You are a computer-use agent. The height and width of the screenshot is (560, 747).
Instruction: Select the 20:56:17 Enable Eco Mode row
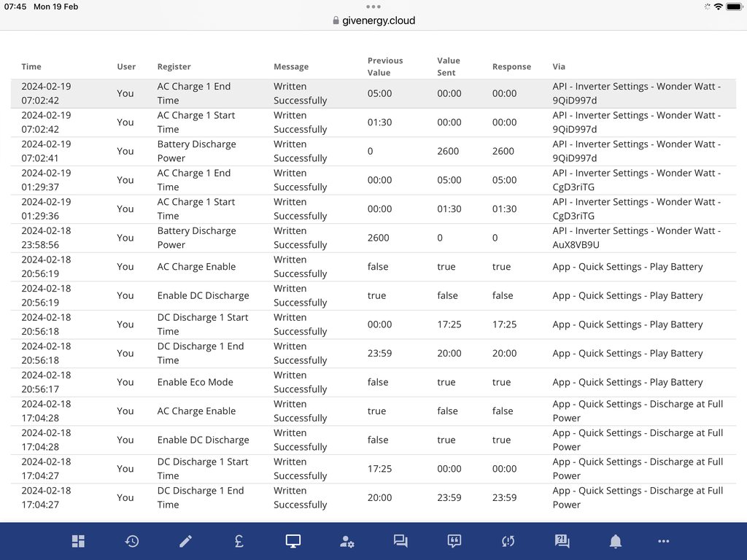click(x=373, y=382)
